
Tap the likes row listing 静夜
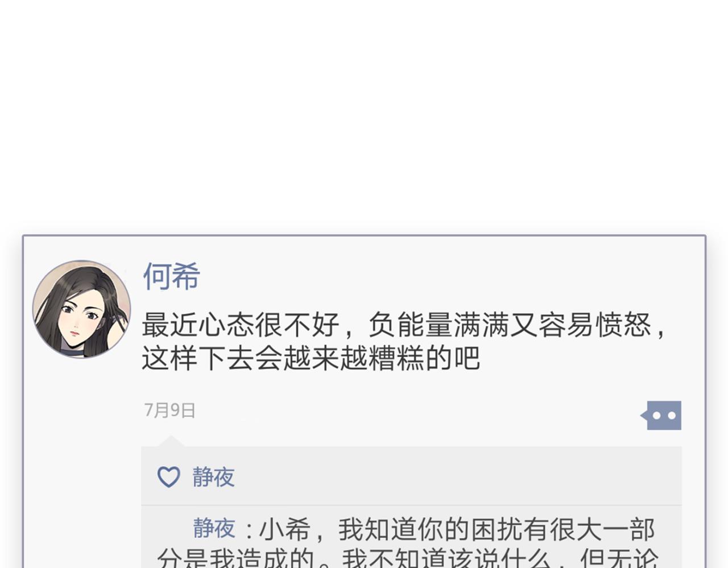411,476
